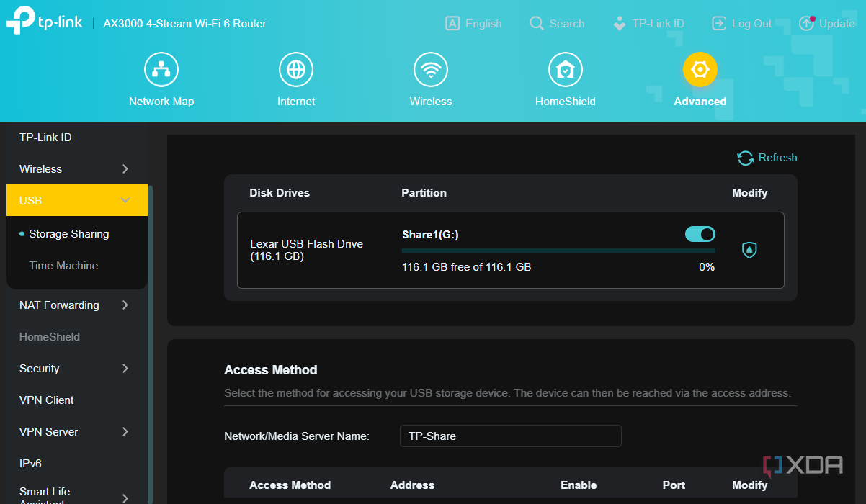Click the English language label
This screenshot has height=504, width=866.
[483, 24]
